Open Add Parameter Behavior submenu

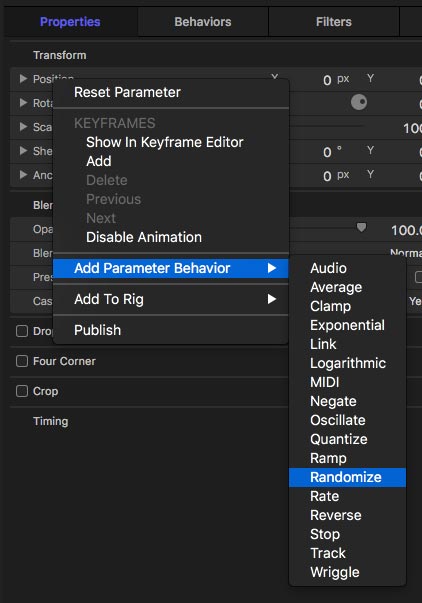(170, 268)
